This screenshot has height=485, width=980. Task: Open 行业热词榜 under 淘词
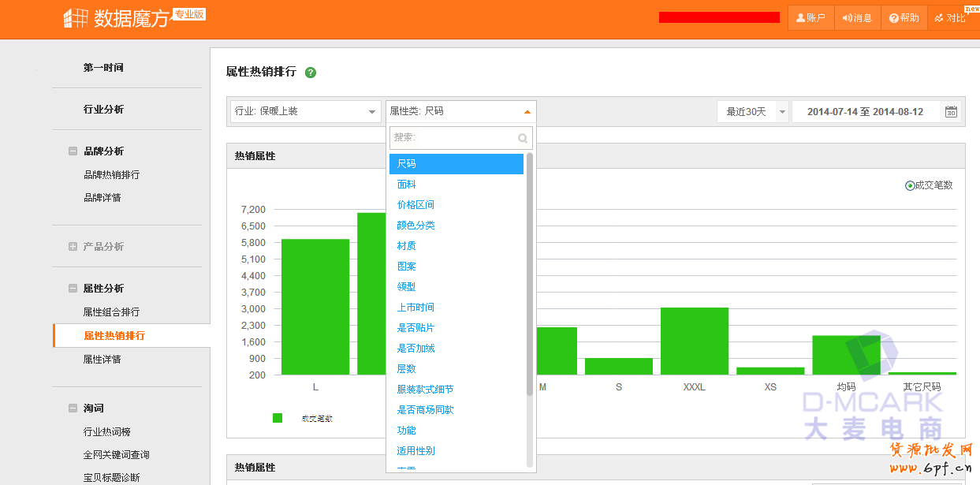point(106,432)
